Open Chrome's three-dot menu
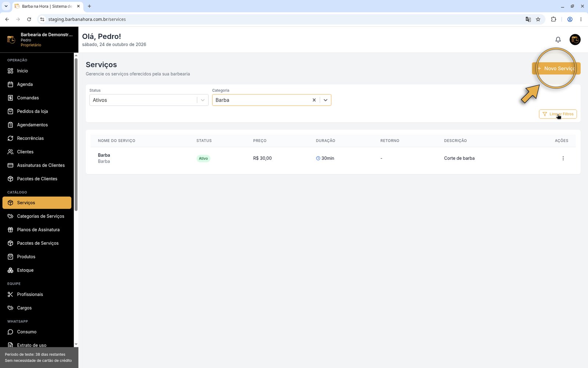Viewport: 588px width, 368px height. 581,20
